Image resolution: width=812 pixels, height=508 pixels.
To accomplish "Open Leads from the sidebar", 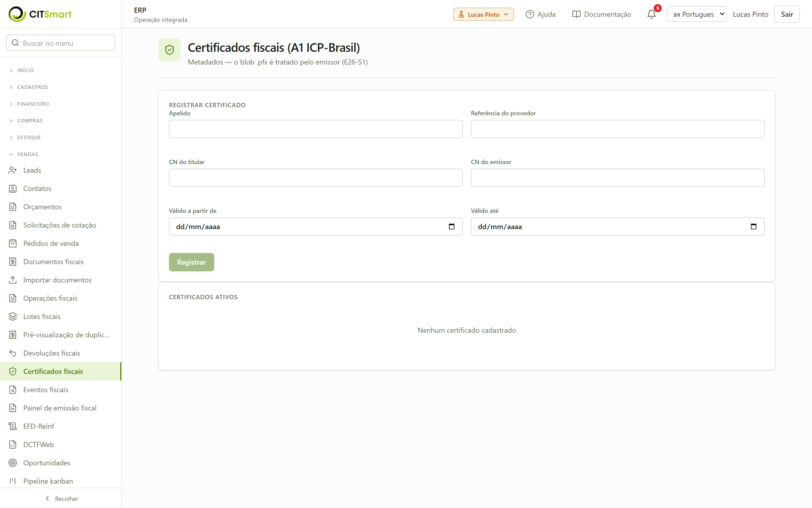I will (60, 170).
